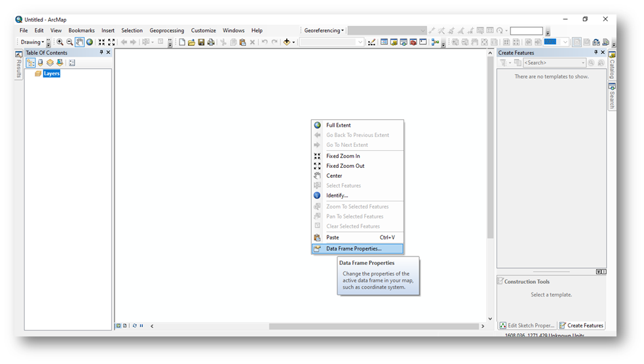Screen dimensions: 644x364
Task: Switch to List By Visibility
Action: pyautogui.click(x=50, y=62)
